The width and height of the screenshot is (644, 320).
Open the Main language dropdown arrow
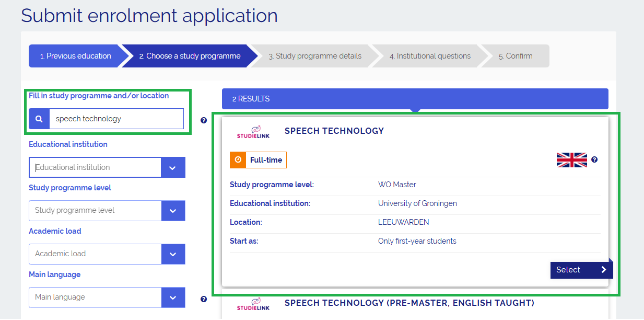tap(173, 298)
